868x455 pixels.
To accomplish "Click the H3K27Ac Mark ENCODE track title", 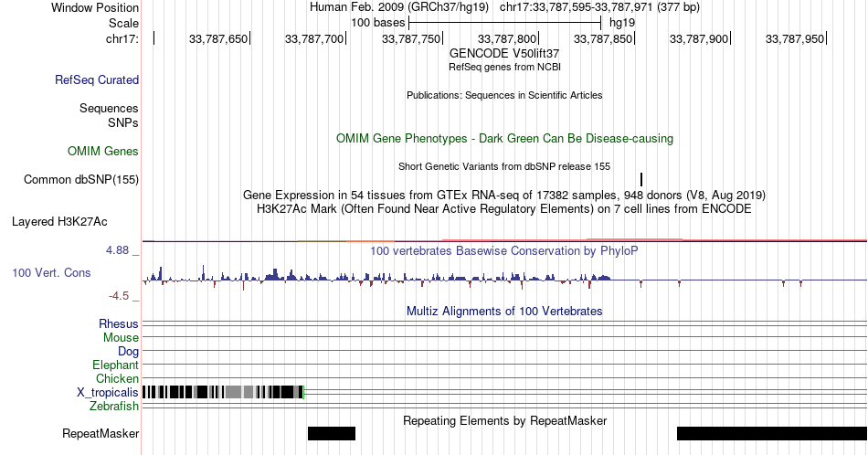I will coord(504,208).
